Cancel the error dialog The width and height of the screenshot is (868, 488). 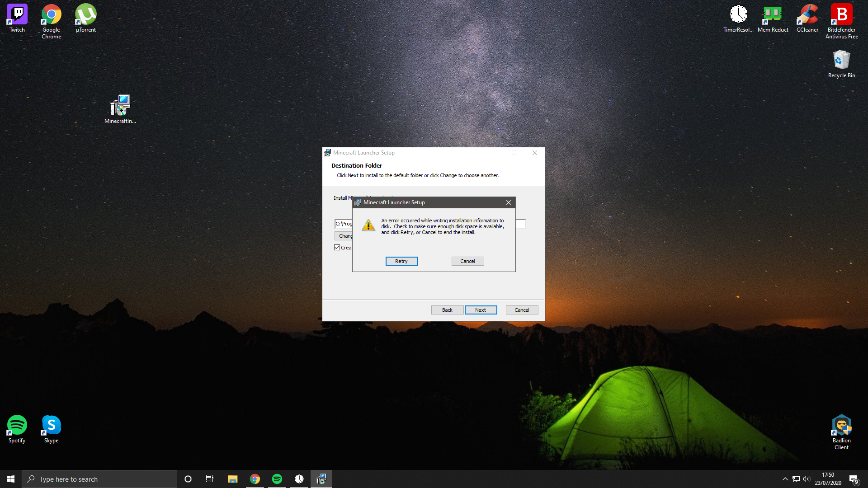467,261
